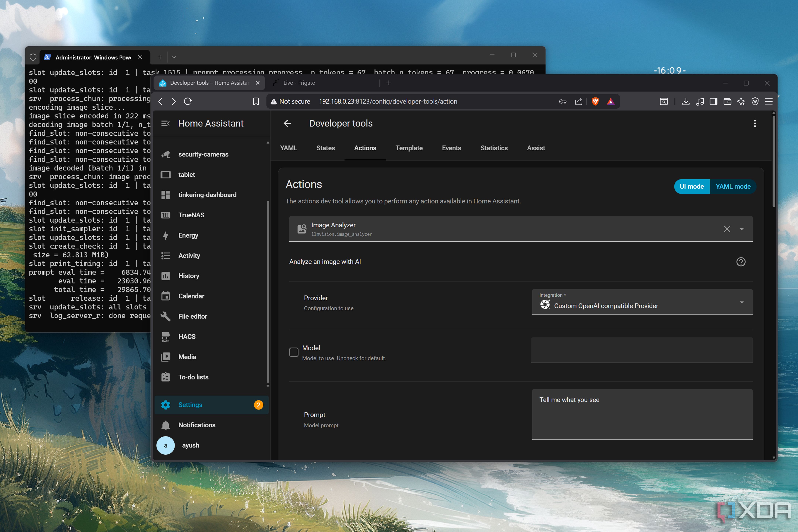The height and width of the screenshot is (532, 798).
Task: Open the Template tab
Action: tap(409, 148)
